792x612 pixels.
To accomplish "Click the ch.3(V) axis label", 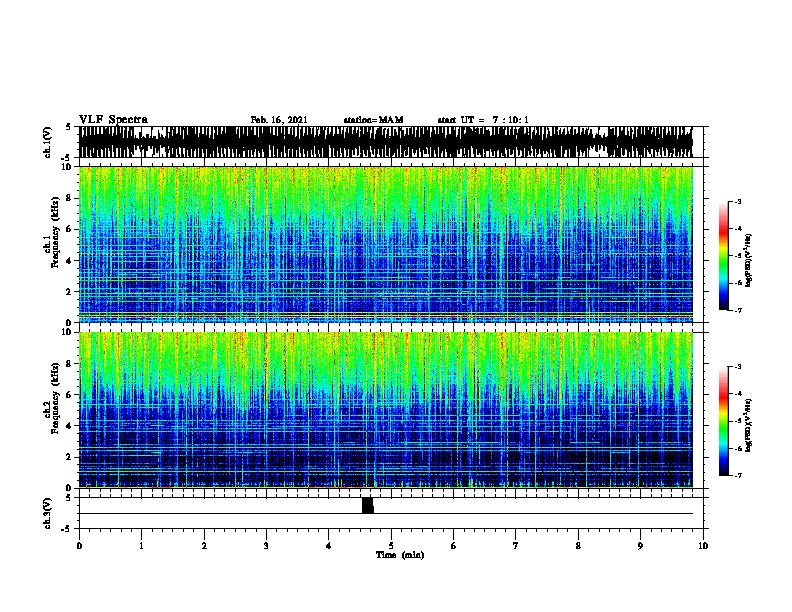I will [47, 513].
